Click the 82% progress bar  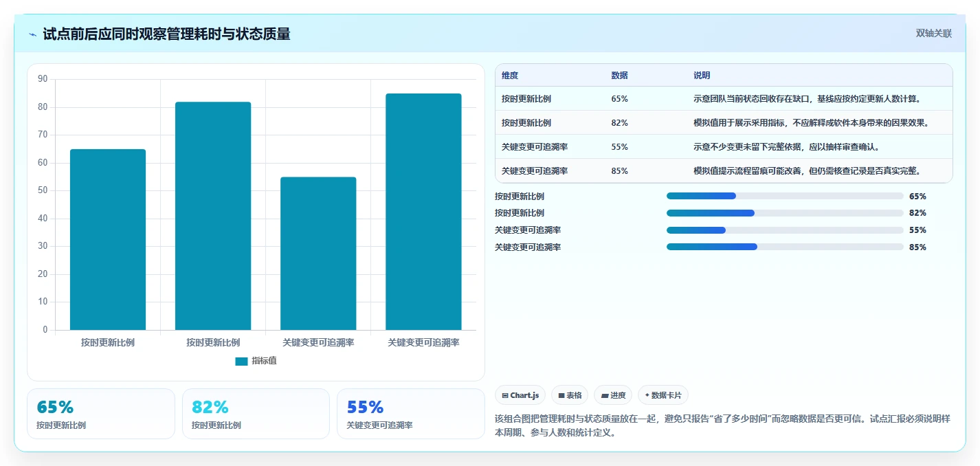click(785, 213)
